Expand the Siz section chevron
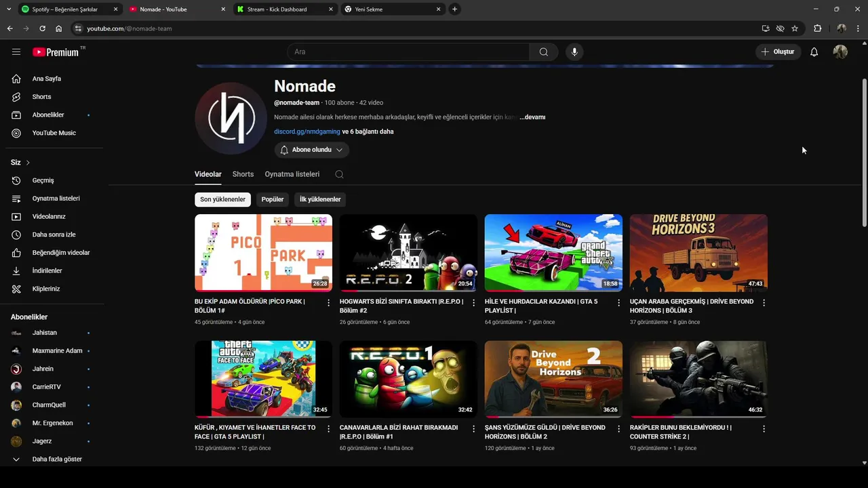Image resolution: width=868 pixels, height=488 pixels. 28,163
